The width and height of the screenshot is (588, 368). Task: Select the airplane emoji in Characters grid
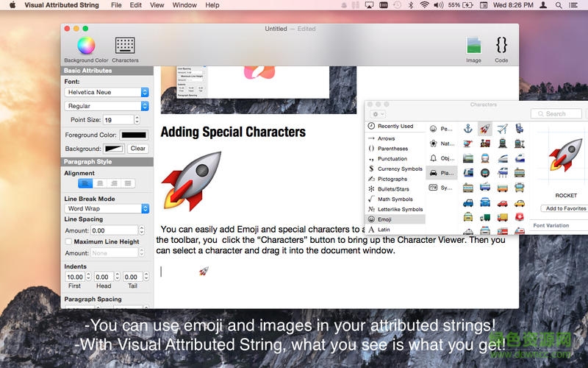[x=503, y=129]
